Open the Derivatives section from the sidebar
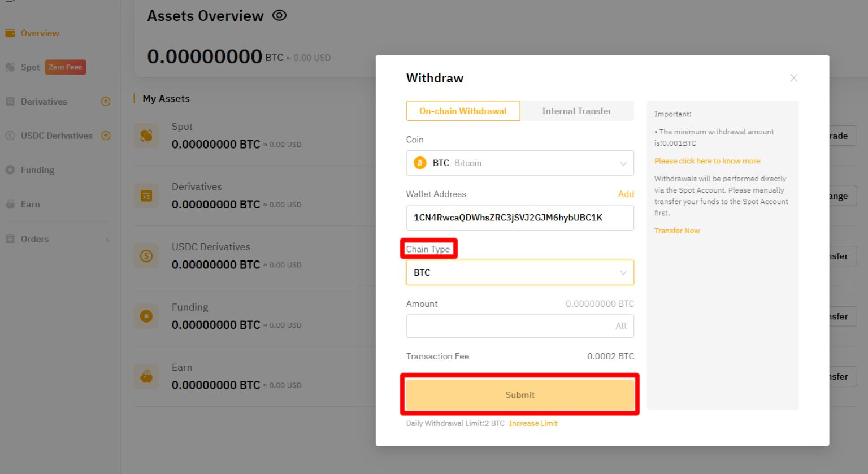 tap(9, 101)
